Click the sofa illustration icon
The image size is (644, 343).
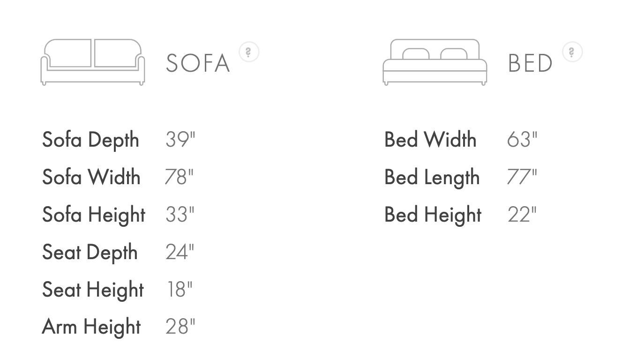[x=93, y=62]
